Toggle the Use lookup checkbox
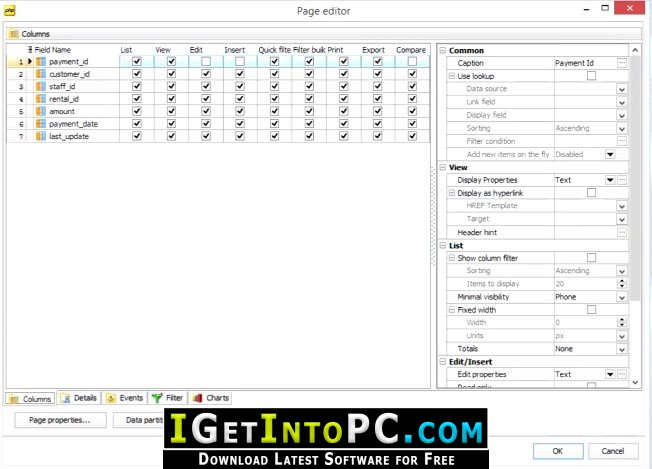Image resolution: width=652 pixels, height=469 pixels. [x=591, y=76]
